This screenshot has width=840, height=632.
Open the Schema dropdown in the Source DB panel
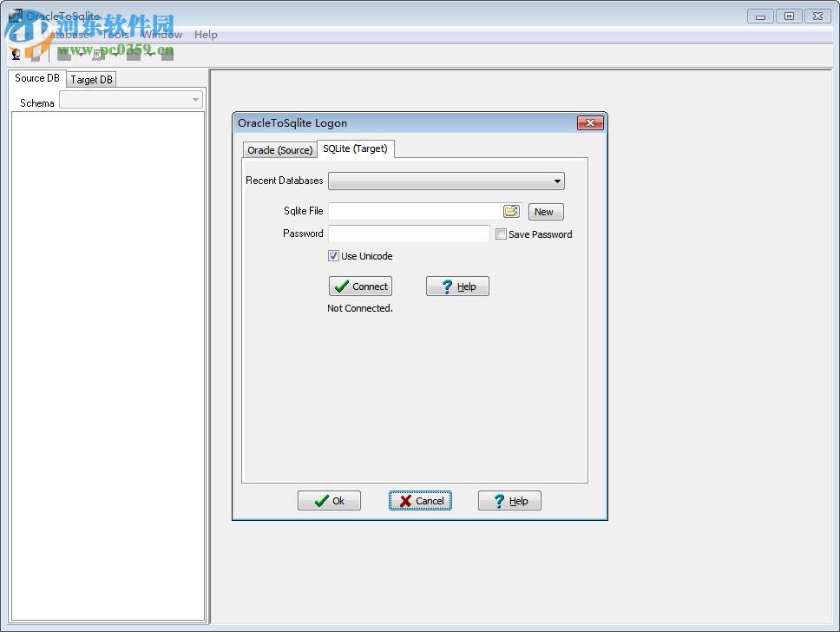coord(194,99)
